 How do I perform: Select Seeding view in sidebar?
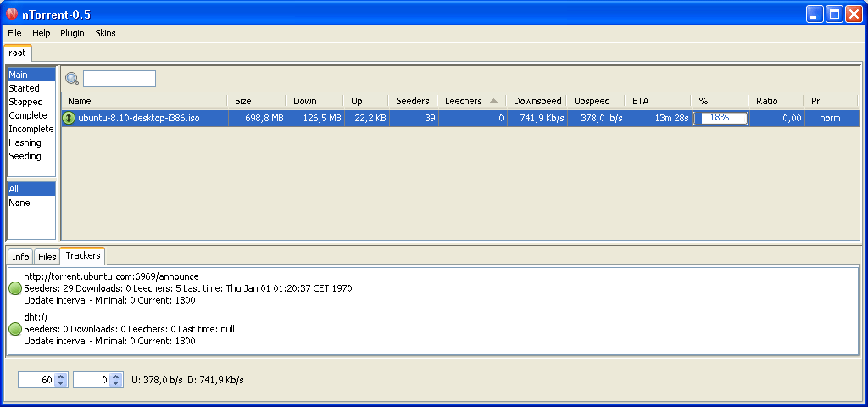(31, 156)
